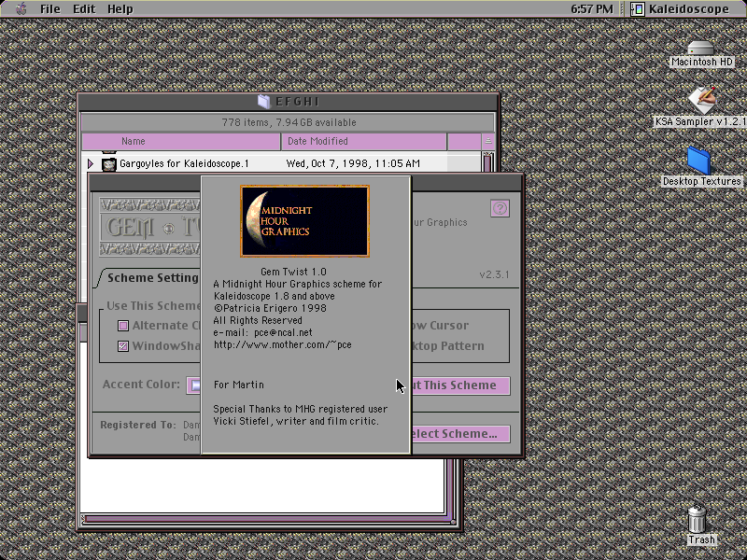The image size is (747, 560).
Task: Open the Apple menu icon
Action: [x=21, y=8]
